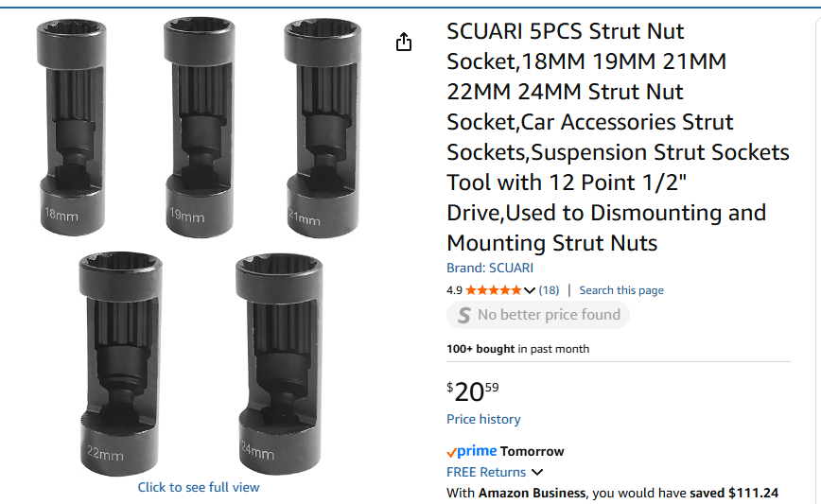Click the FREE Returns text link
The image size is (821, 504).
tap(486, 472)
